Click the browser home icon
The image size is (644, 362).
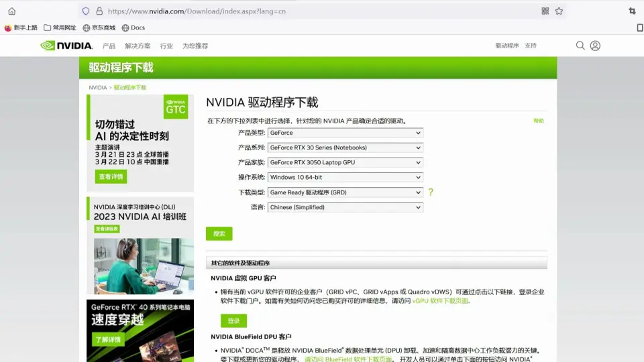tap(11, 11)
